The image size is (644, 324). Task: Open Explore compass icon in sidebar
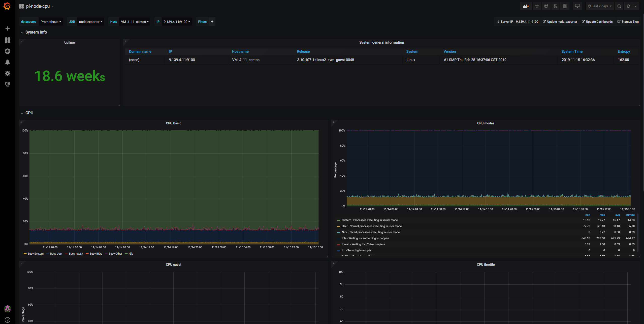coord(8,51)
